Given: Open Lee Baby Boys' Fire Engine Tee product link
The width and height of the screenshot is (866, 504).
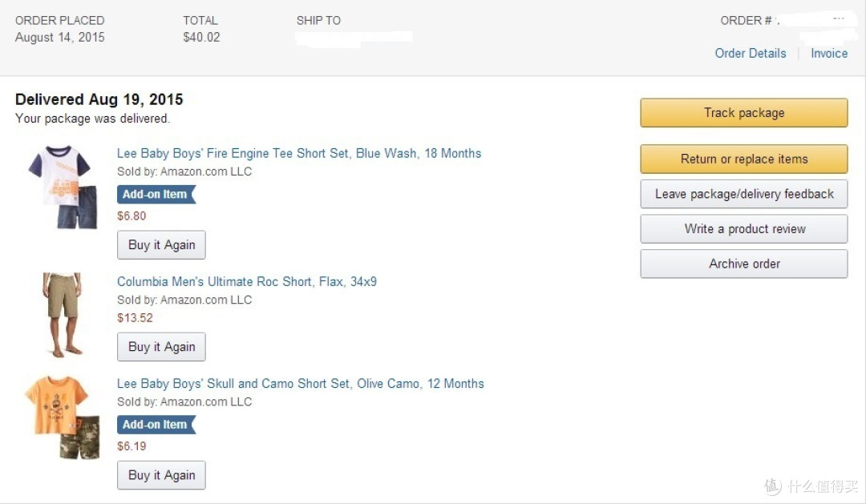Looking at the screenshot, I should point(299,154).
